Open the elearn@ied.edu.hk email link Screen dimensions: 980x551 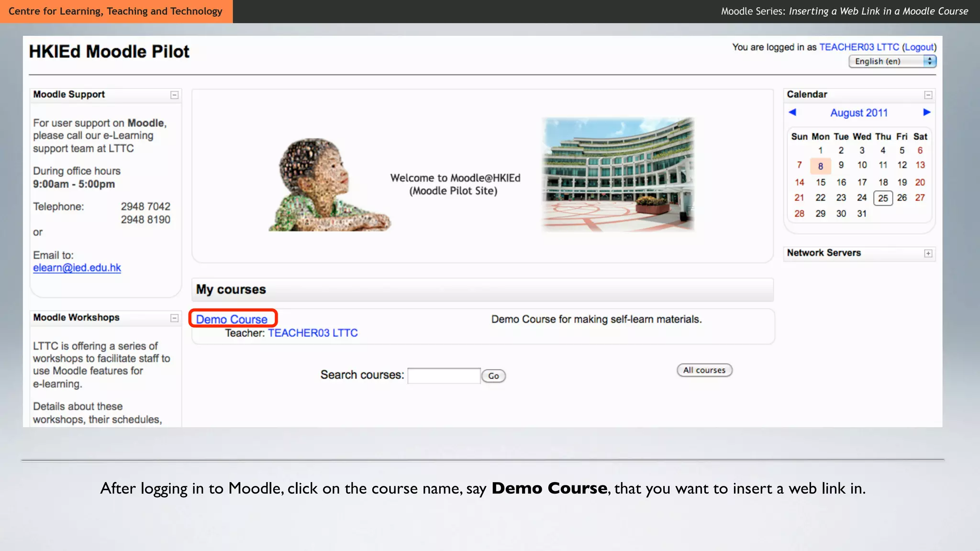pos(77,268)
